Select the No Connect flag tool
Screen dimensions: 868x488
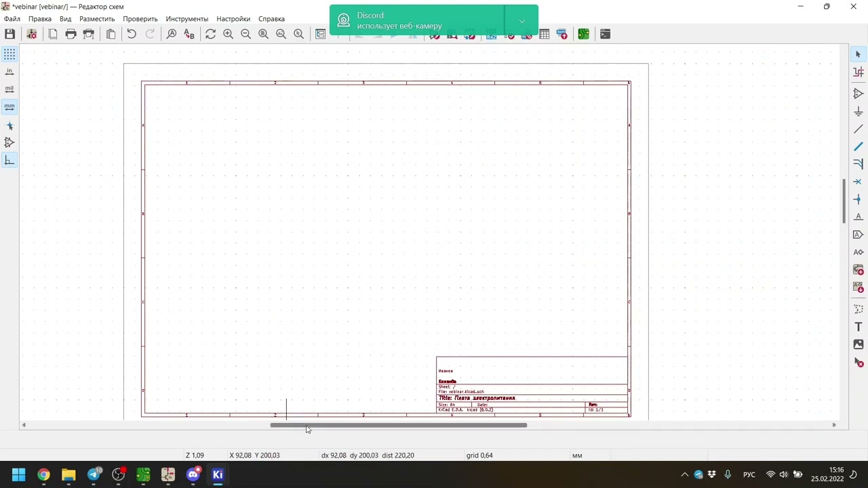coord(858,182)
